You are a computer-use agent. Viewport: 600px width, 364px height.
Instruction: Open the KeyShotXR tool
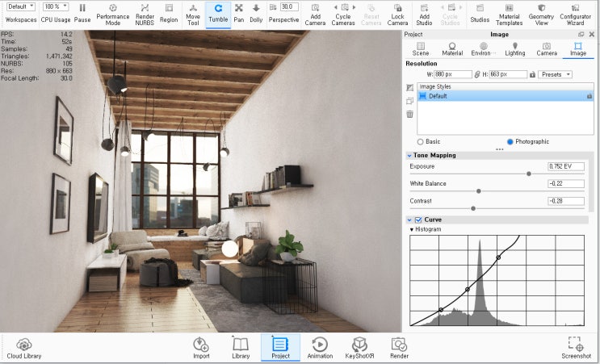(x=359, y=348)
